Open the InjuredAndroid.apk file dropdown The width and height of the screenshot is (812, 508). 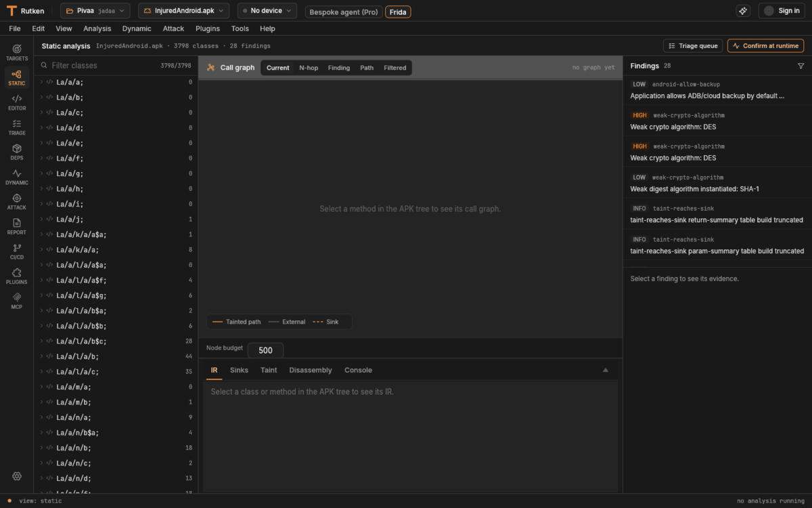(183, 11)
